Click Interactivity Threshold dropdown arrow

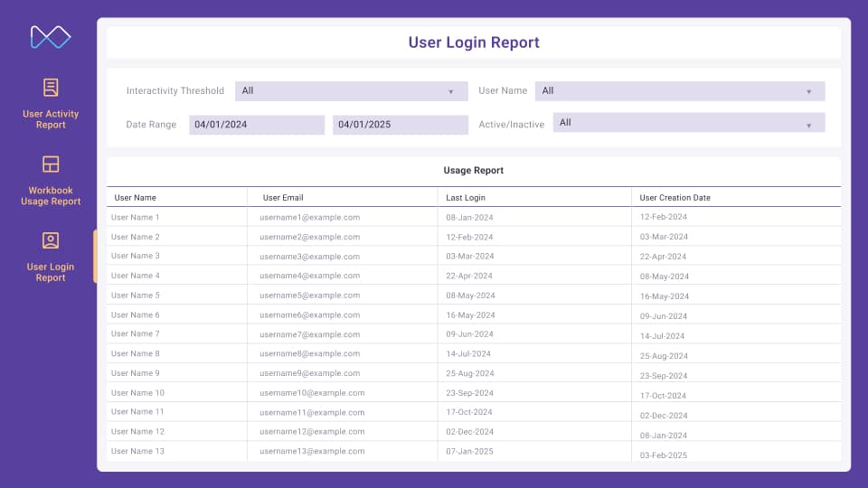[450, 92]
